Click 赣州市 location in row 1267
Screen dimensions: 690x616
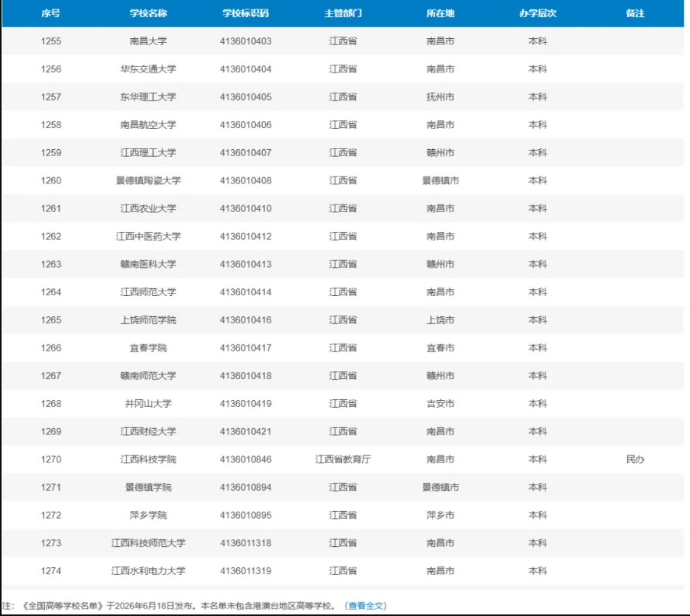[x=440, y=376]
